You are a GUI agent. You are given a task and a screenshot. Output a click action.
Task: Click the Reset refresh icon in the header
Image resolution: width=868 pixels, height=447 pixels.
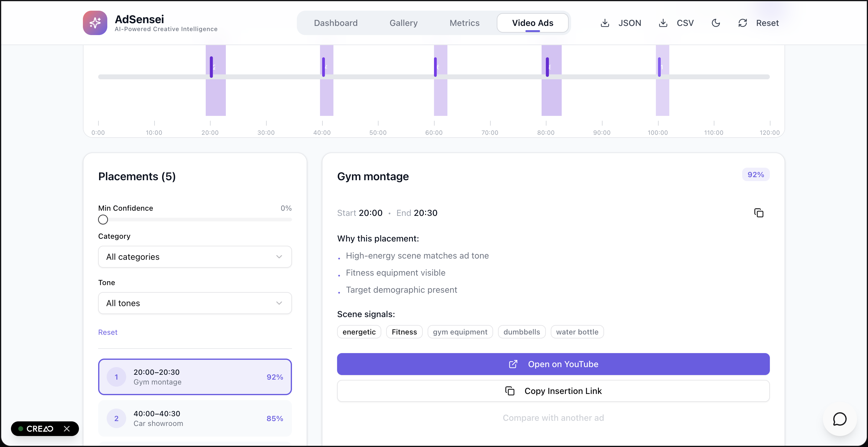pos(743,23)
